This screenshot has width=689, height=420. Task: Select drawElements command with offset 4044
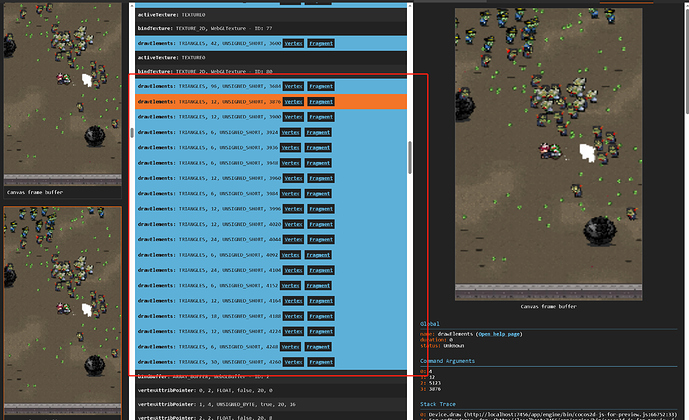coord(271,240)
